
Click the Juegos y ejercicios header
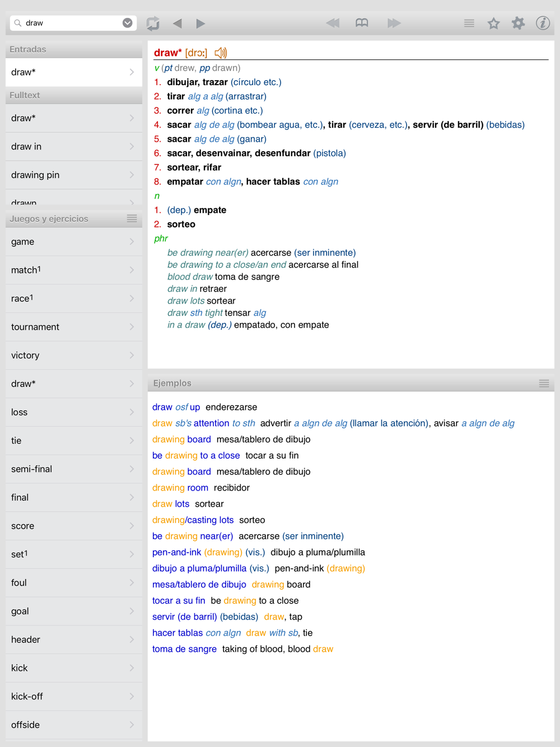[74, 218]
